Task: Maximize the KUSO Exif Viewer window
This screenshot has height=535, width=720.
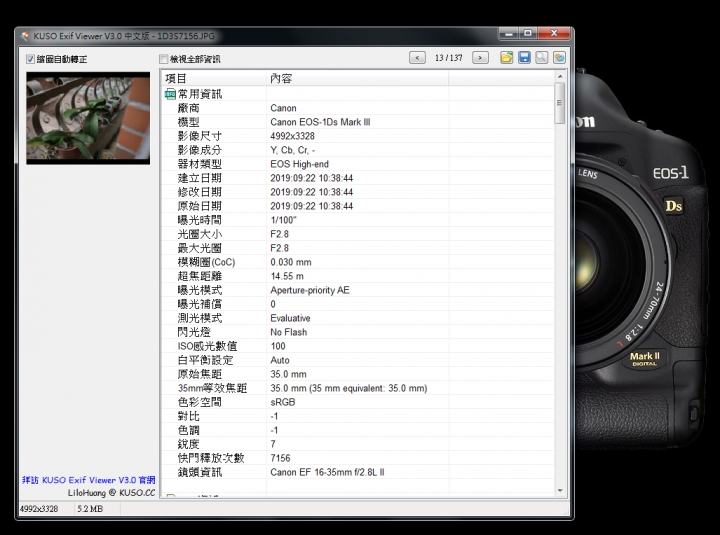Action: pos(528,34)
